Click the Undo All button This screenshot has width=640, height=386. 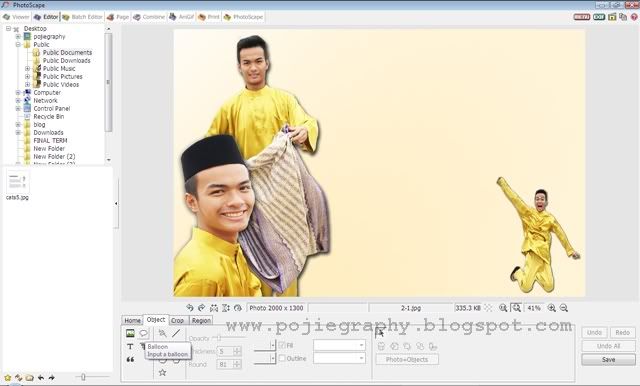point(609,346)
